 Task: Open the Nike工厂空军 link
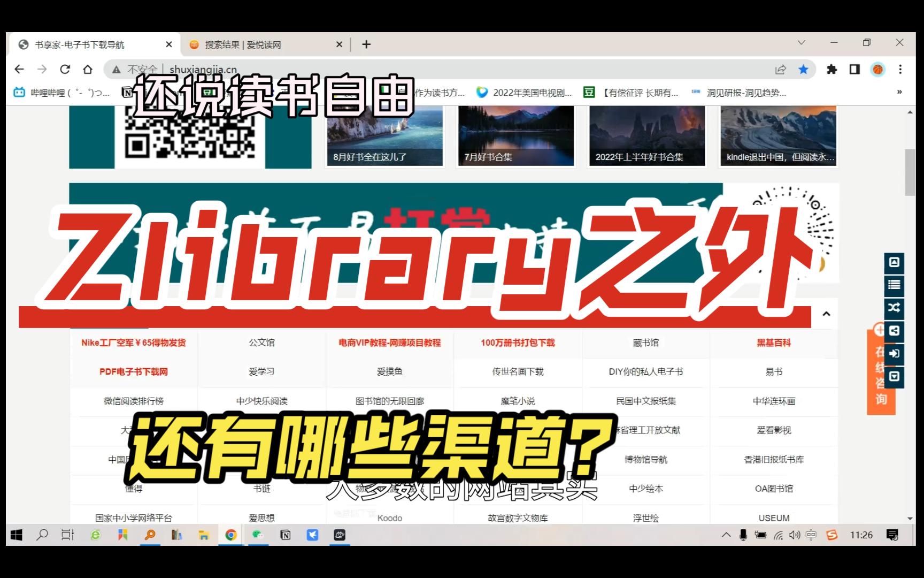[134, 343]
